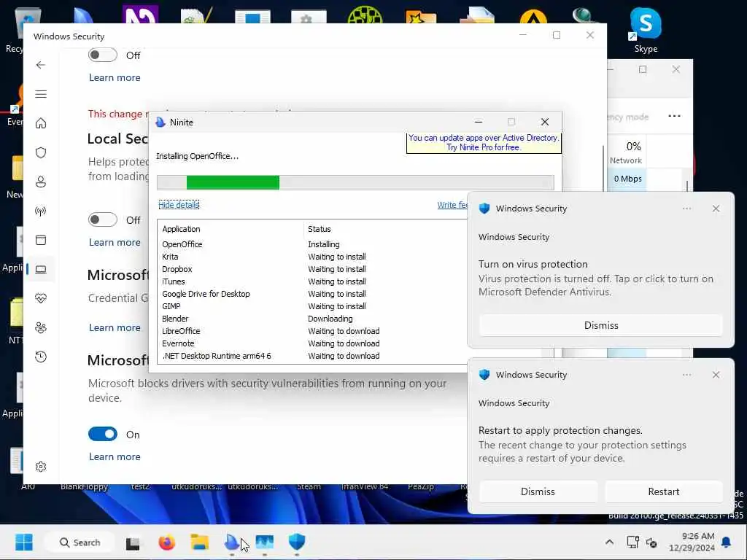Click topmost Learn more link
Screen dimensions: 747x560
tap(115, 77)
